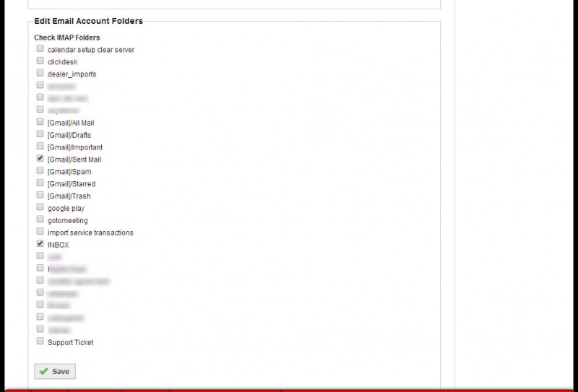Image resolution: width=578 pixels, height=392 pixels.
Task: Click the 'clickdesk' label text
Action: (x=62, y=62)
